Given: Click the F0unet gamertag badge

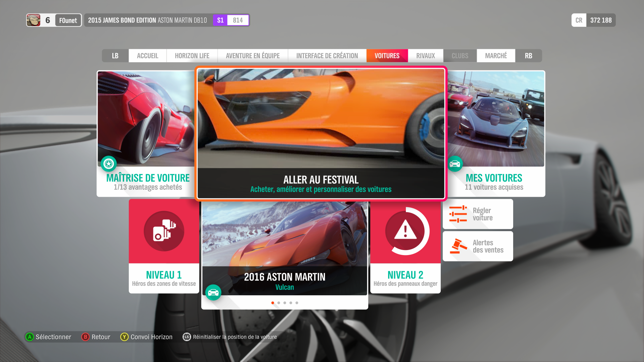Looking at the screenshot, I should click(x=68, y=20).
